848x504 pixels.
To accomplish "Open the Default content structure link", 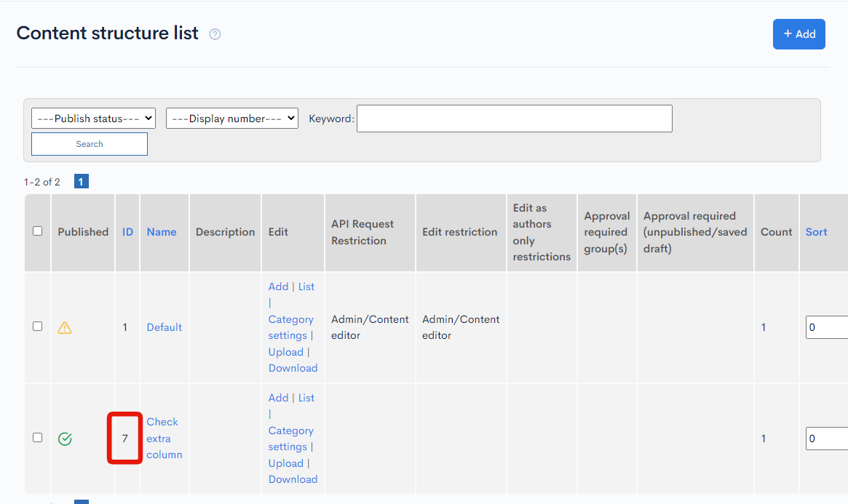I will point(165,327).
